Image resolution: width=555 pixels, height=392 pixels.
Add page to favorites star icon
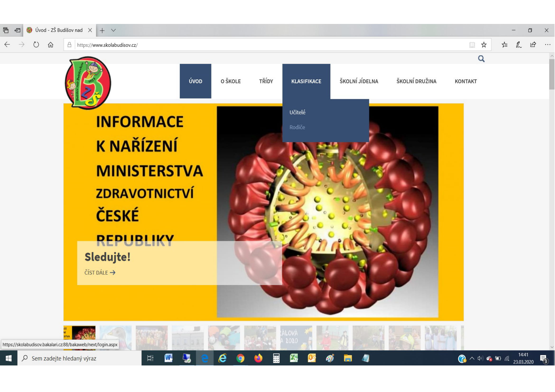tap(484, 45)
